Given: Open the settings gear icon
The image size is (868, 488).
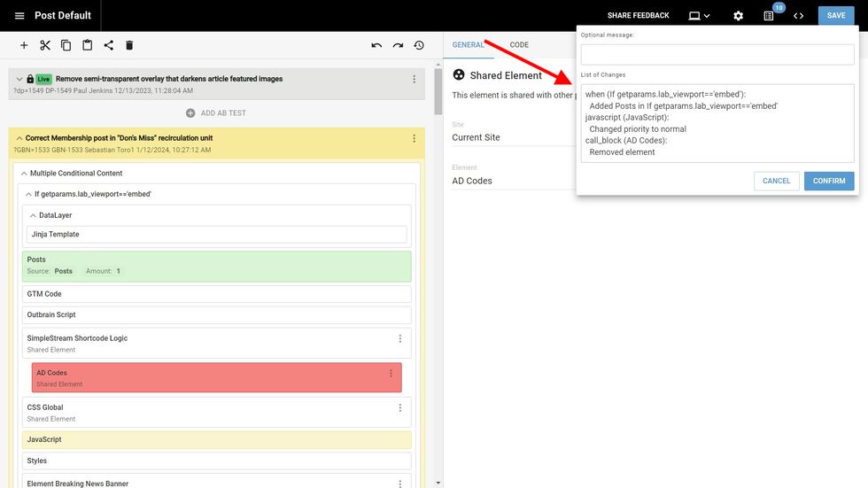Looking at the screenshot, I should (x=738, y=16).
